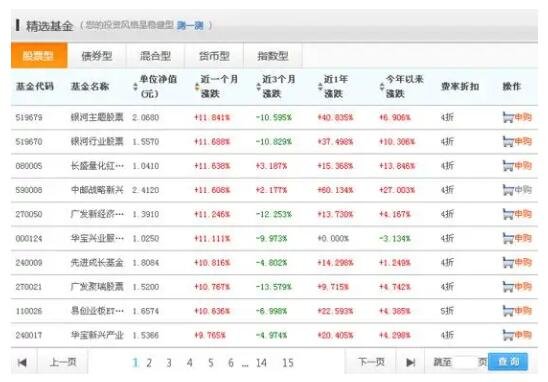Click the -3.134% year-to-date value
Image resolution: width=548 pixels, height=382 pixels.
(x=395, y=238)
